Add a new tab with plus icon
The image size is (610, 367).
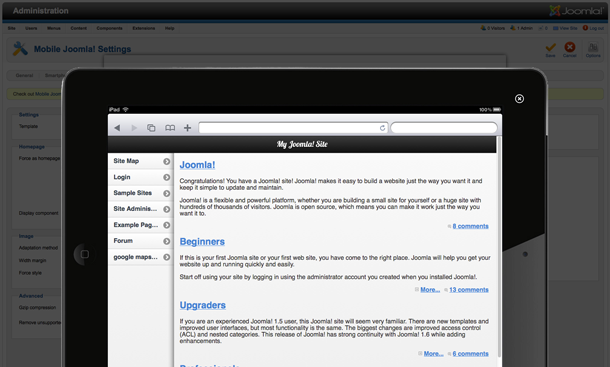[x=188, y=128]
